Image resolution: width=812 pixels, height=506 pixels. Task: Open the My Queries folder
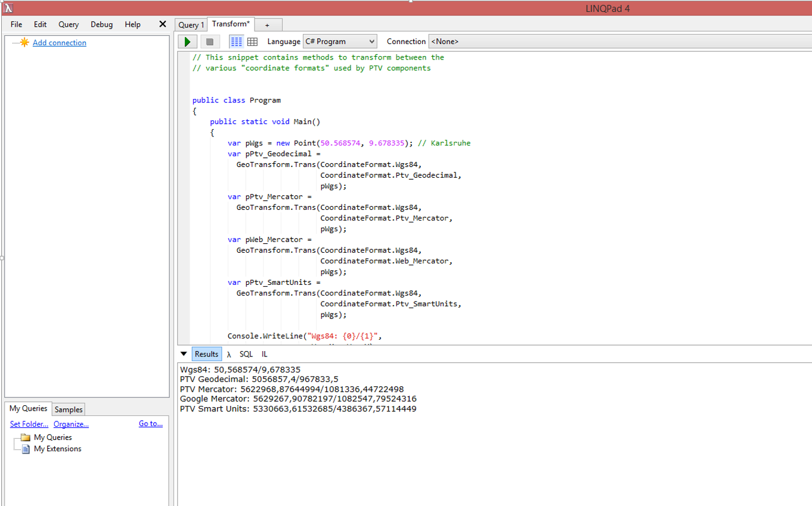pos(52,437)
